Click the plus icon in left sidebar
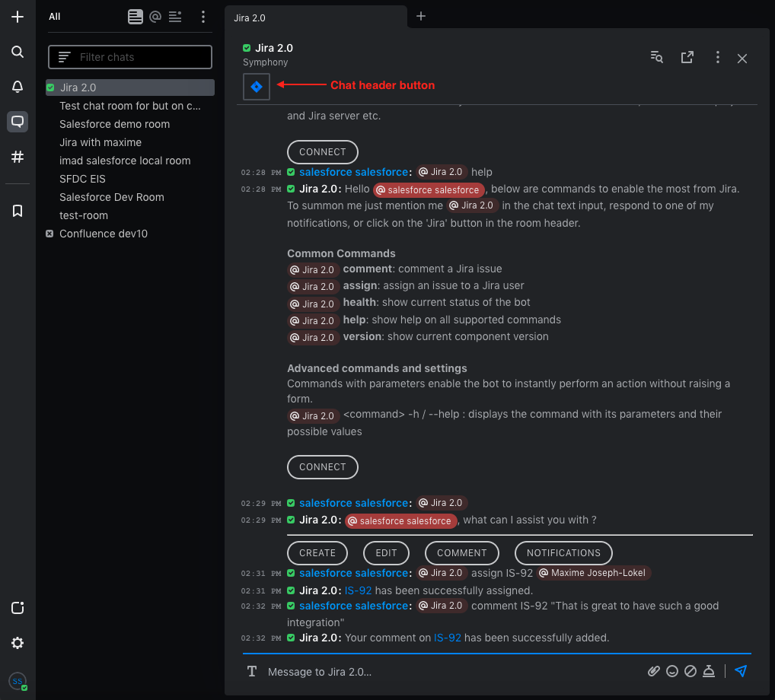Image resolution: width=775 pixels, height=700 pixels. (x=18, y=17)
